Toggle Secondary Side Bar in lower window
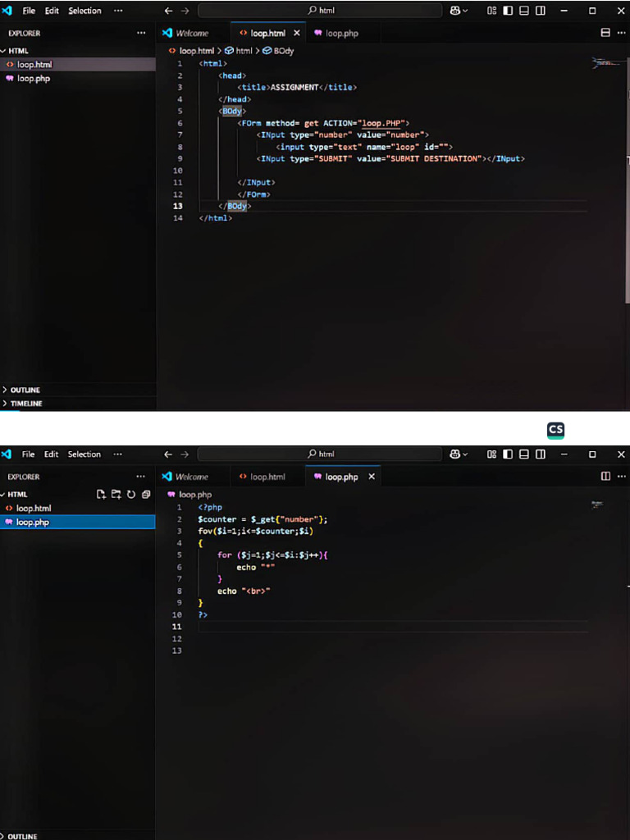Screen dimensions: 630x840 pyautogui.click(x=540, y=454)
